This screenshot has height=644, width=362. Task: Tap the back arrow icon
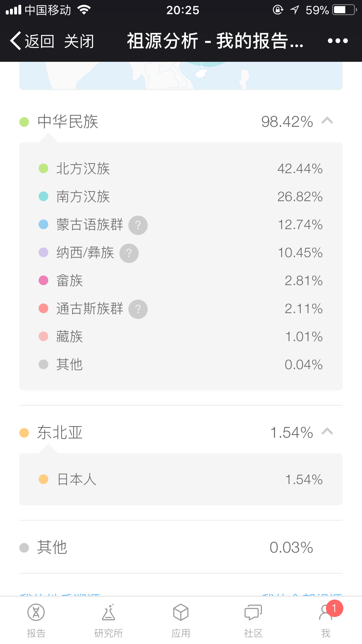pos(16,41)
